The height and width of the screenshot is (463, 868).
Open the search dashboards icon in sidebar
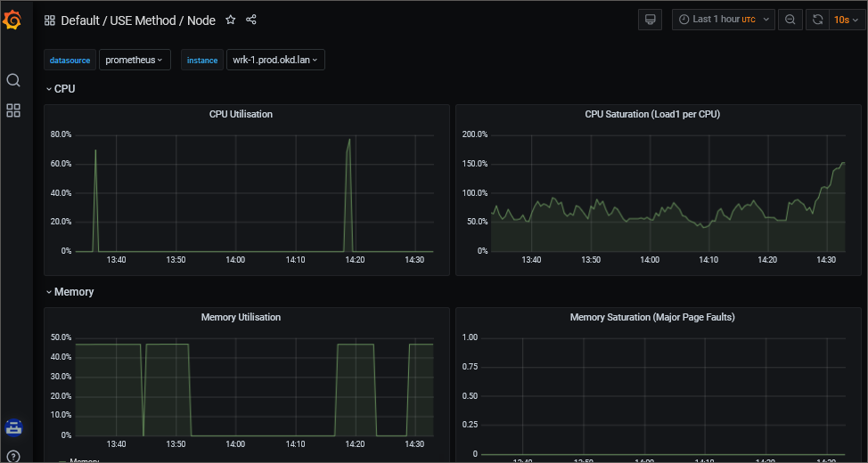tap(13, 80)
